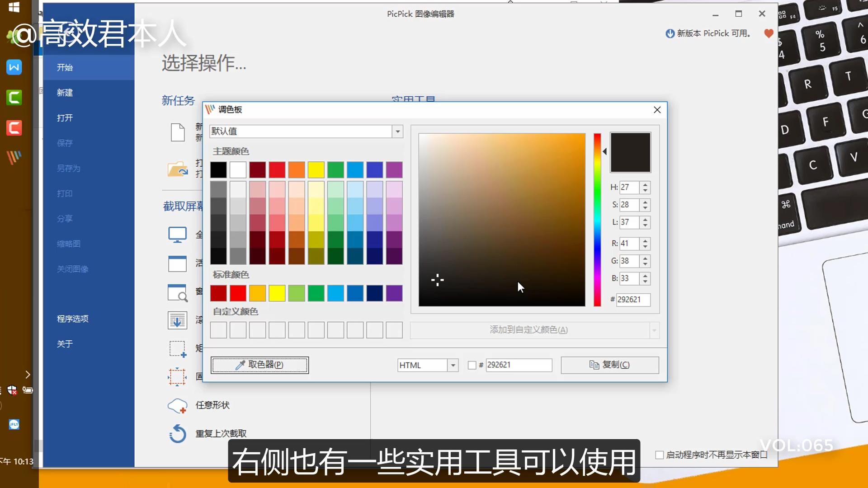Adjust the G value stepper
This screenshot has height=488, width=868.
(645, 261)
